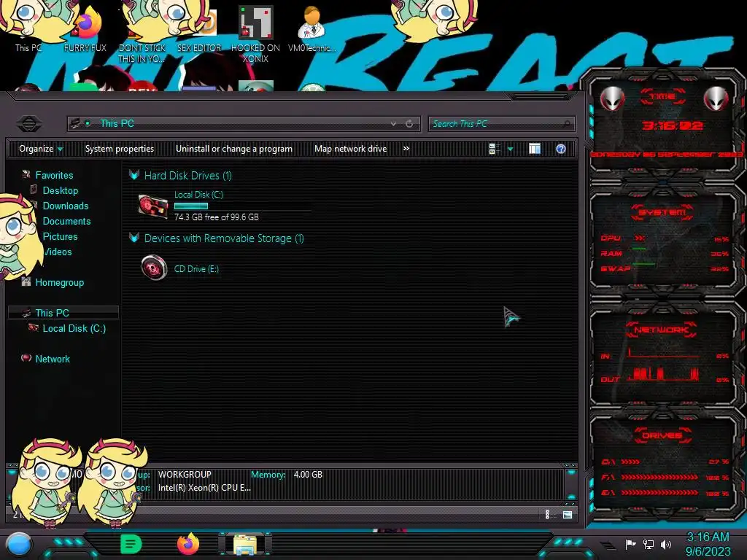Image resolution: width=747 pixels, height=560 pixels.
Task: Open the HOOKED ON XONIX desktop icon
Action: 255,34
